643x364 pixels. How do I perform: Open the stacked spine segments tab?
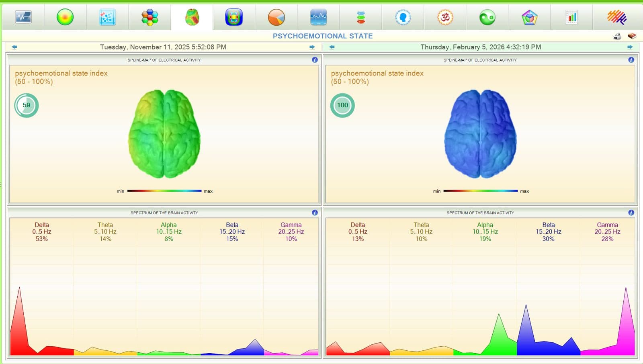click(x=361, y=17)
